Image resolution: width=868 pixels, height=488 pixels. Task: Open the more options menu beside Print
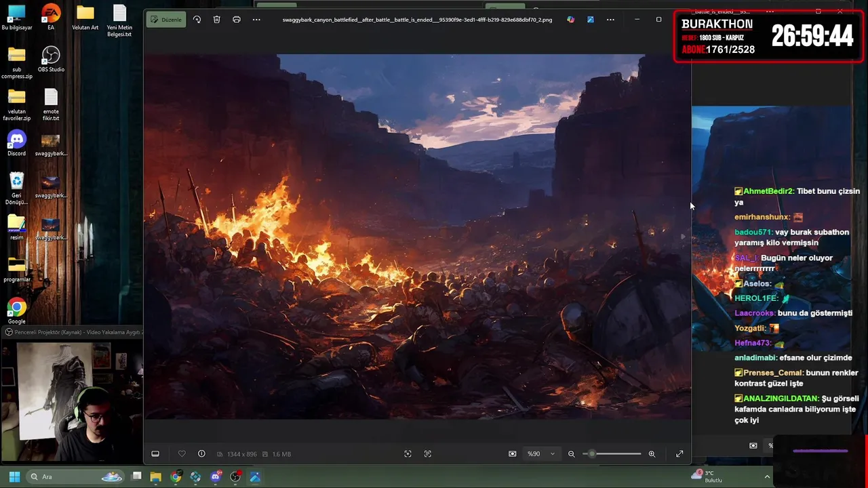(x=256, y=20)
